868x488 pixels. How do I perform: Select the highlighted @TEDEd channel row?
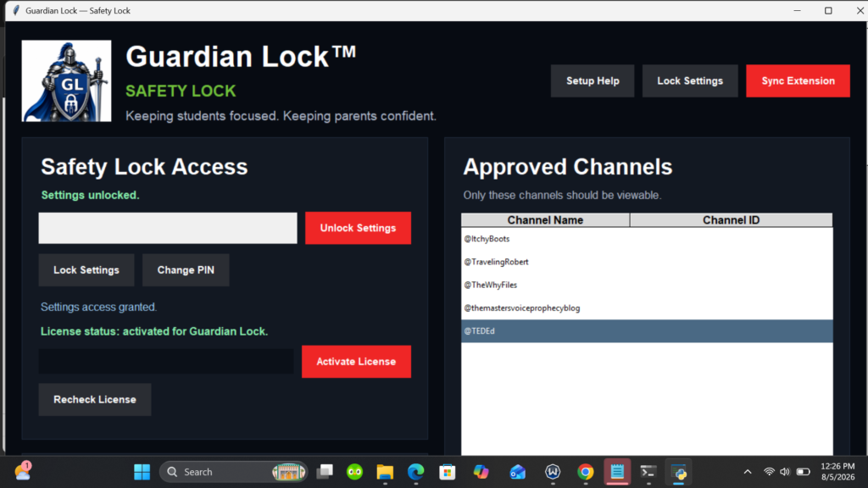(647, 331)
